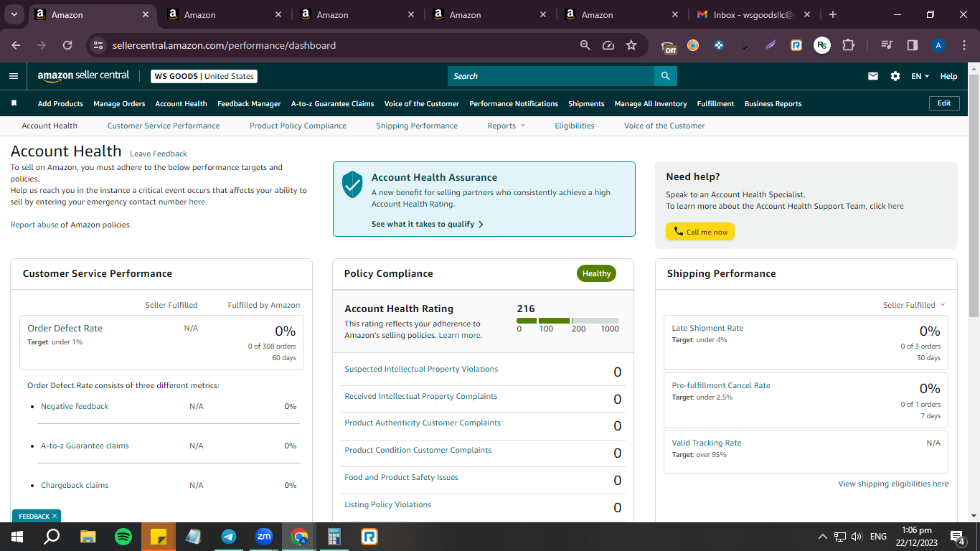This screenshot has height=551, width=980.
Task: Open File Explorer from taskbar
Action: coord(88,537)
